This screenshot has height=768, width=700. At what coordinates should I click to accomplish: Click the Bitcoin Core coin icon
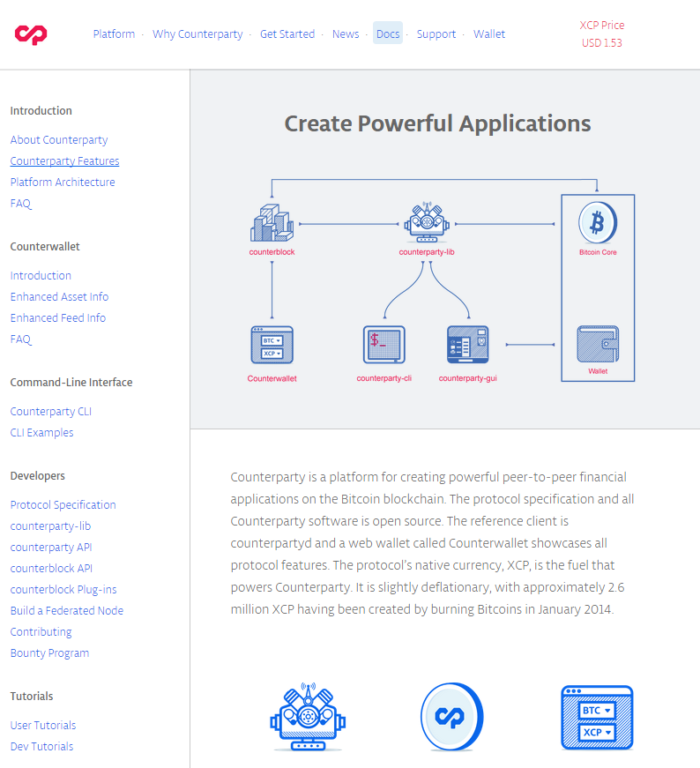click(597, 223)
